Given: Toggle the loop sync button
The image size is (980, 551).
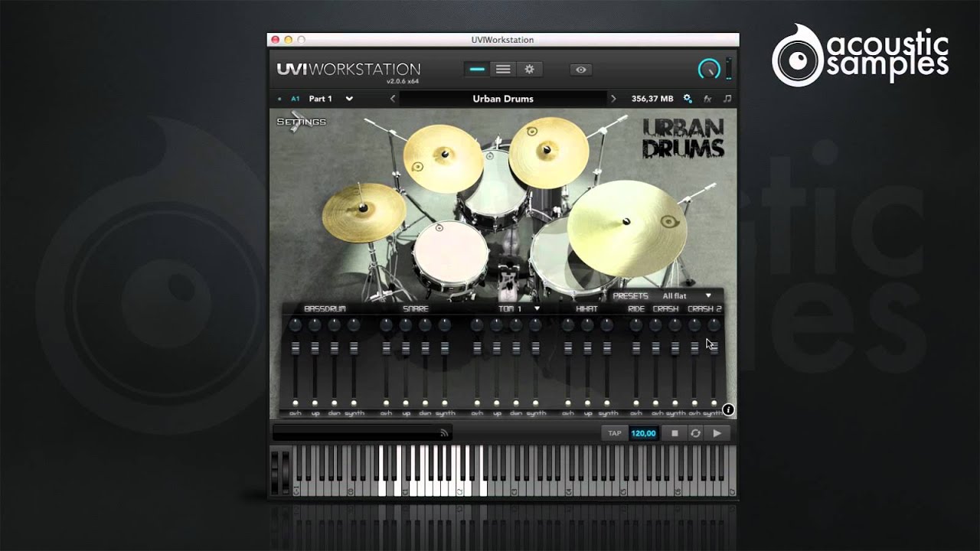Looking at the screenshot, I should (695, 433).
